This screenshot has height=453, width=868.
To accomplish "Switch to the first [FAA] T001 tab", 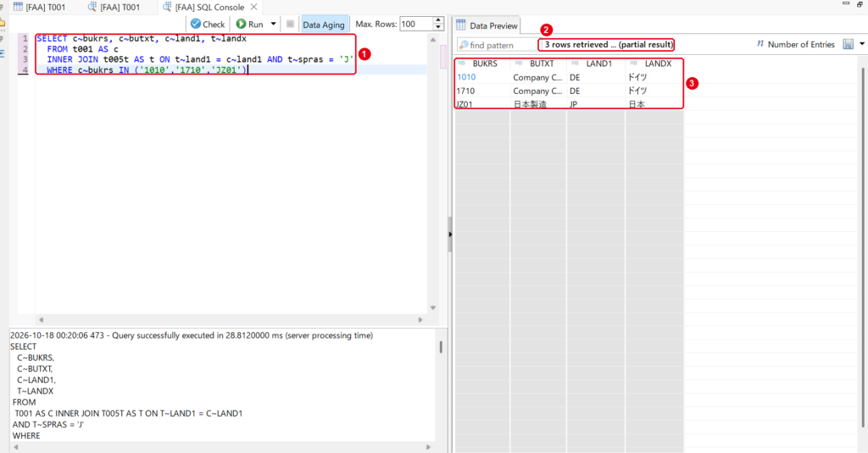I will (39, 7).
